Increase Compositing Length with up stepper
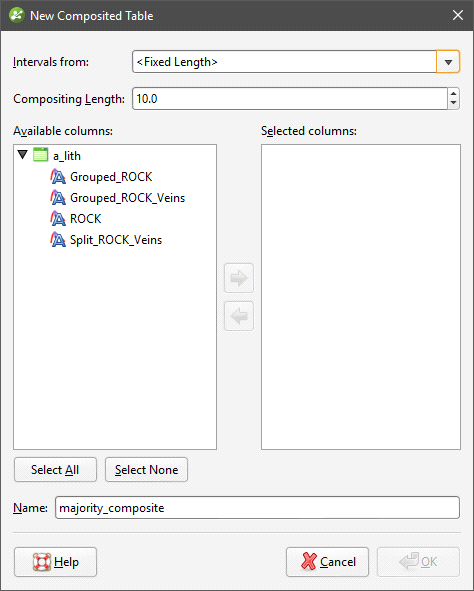 click(454, 93)
